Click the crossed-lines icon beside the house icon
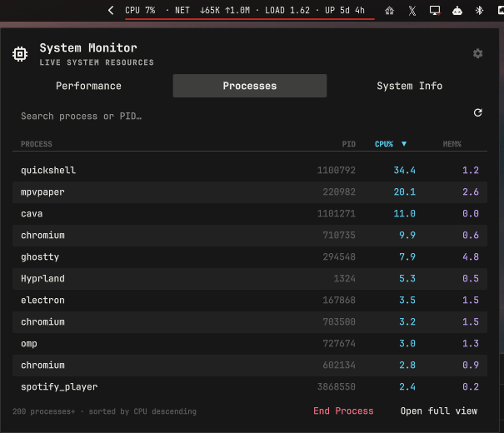 412,11
